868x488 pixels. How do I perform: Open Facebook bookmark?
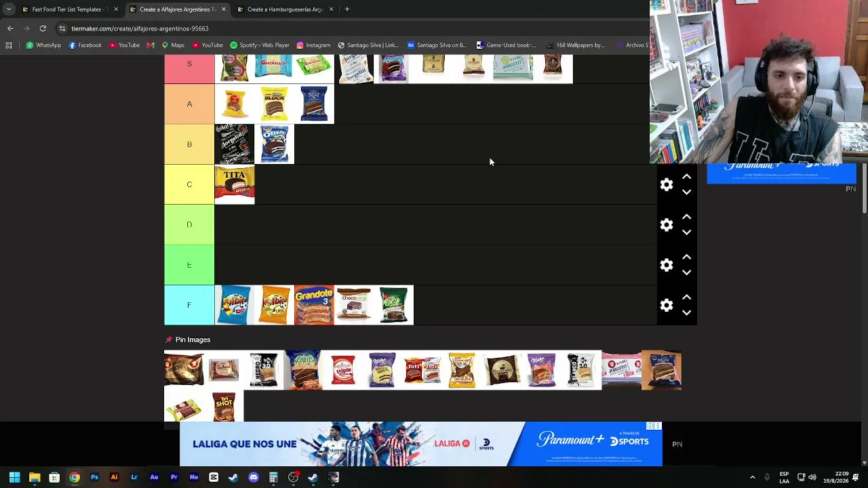[85, 45]
